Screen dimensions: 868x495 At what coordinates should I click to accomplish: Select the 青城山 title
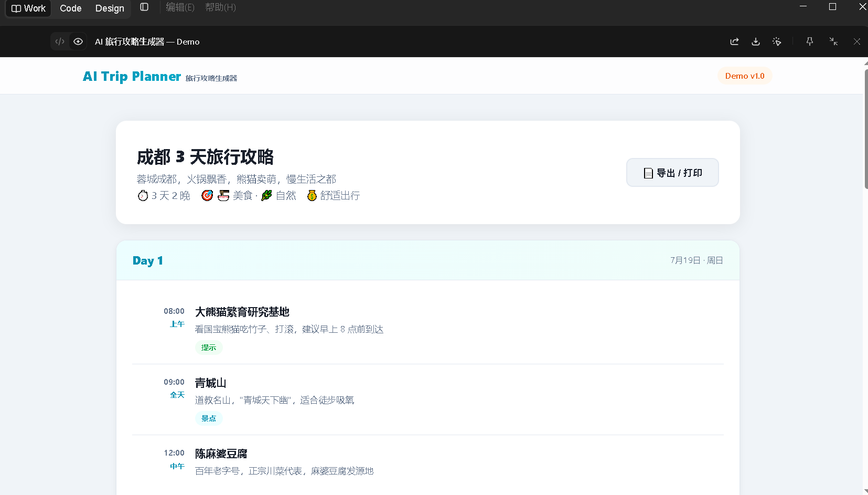click(211, 383)
